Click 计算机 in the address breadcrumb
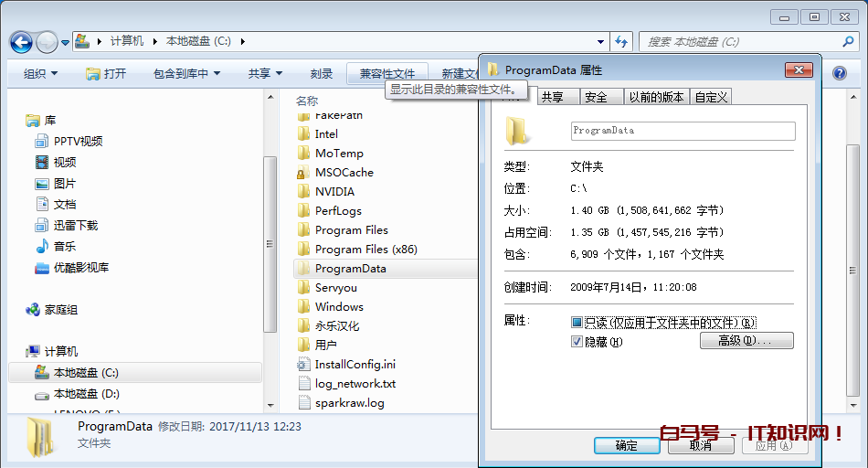This screenshot has height=468, width=868. (127, 41)
